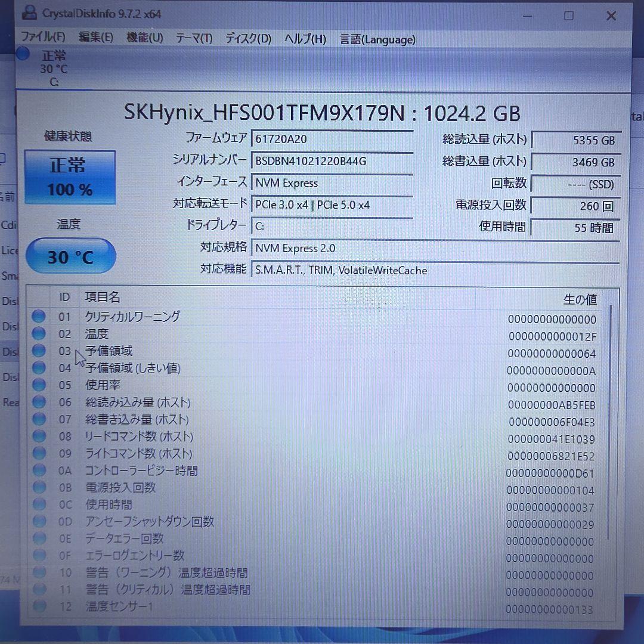Click the health lamp above drive C at top

point(22,54)
